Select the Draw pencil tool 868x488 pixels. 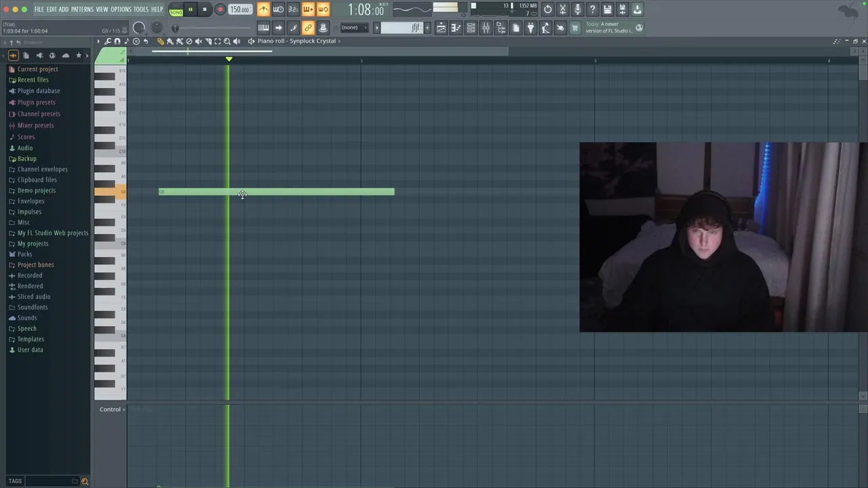(161, 41)
